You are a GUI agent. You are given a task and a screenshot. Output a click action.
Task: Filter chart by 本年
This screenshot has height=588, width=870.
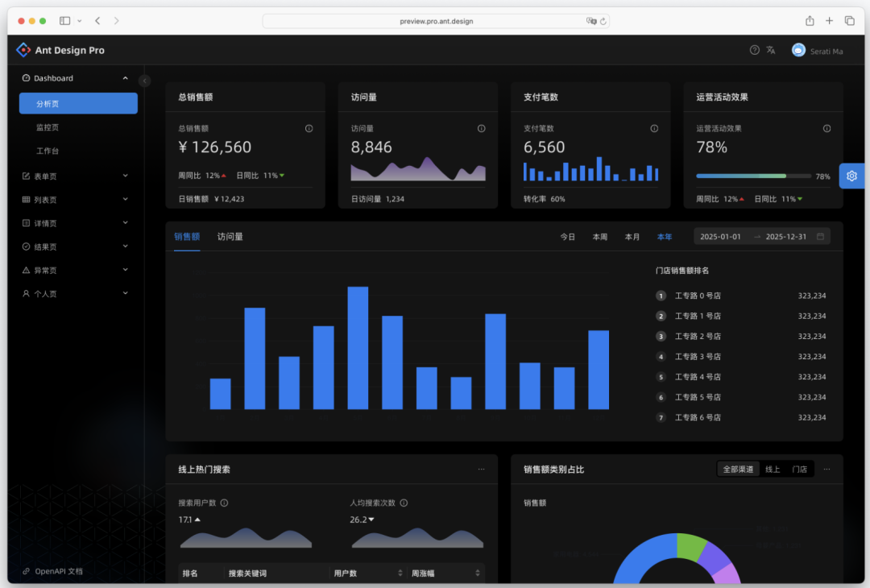(x=665, y=237)
